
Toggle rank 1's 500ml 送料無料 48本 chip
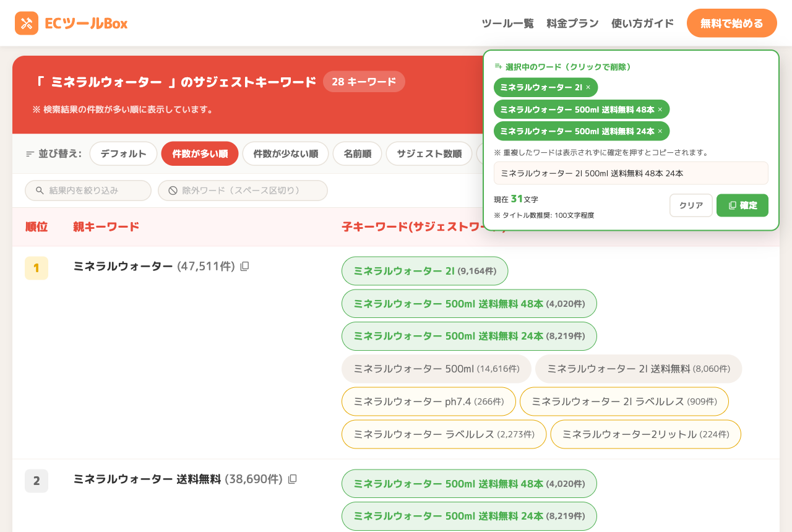pos(469,304)
